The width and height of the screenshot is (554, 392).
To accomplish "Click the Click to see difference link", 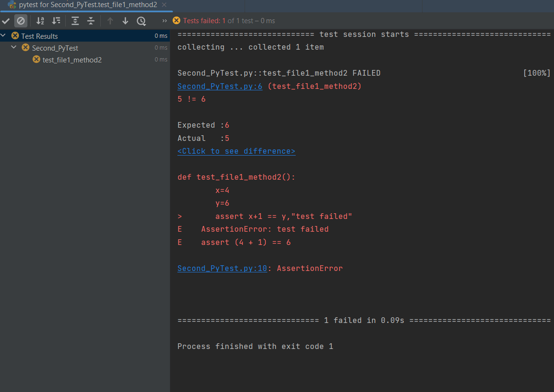I will pyautogui.click(x=237, y=151).
